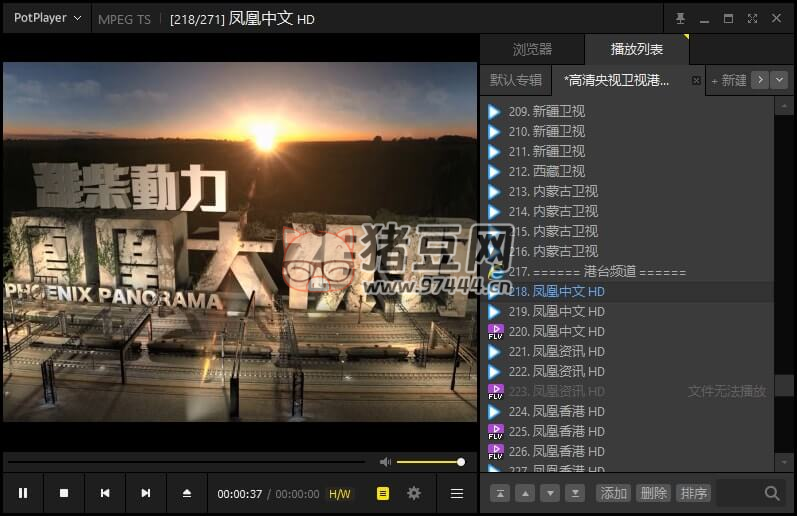Mute audio with speaker icon
The width and height of the screenshot is (797, 516).
pyautogui.click(x=385, y=462)
